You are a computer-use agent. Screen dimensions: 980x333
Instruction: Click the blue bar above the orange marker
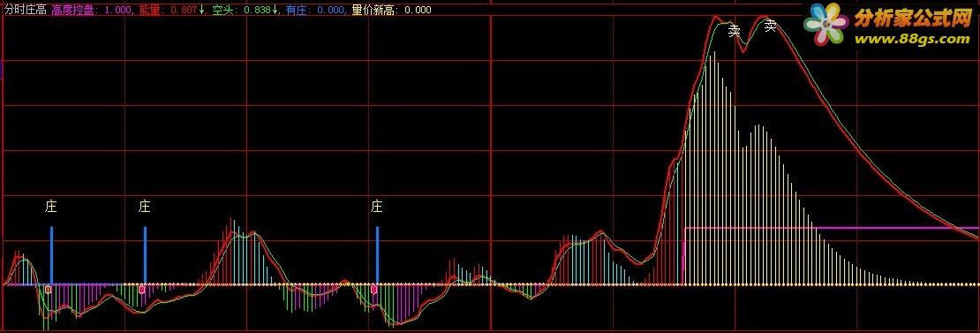[52, 255]
